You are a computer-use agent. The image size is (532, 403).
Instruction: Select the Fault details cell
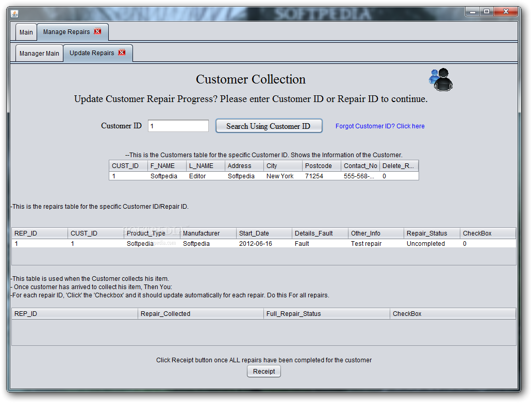click(320, 243)
